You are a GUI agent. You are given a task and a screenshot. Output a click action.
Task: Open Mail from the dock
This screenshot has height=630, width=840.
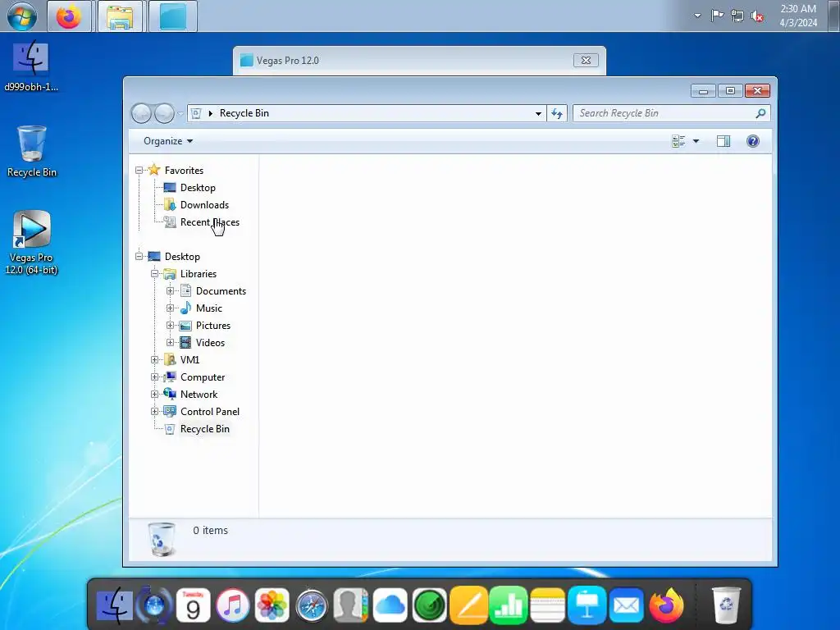(626, 606)
